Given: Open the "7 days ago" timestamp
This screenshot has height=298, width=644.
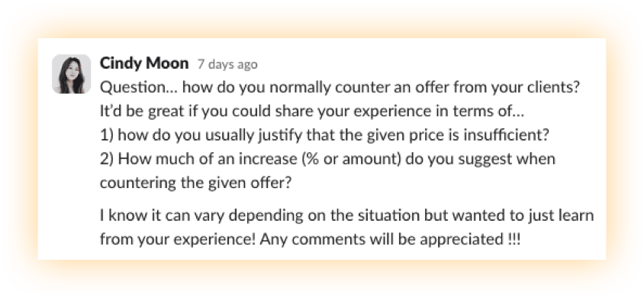Looking at the screenshot, I should [x=227, y=64].
